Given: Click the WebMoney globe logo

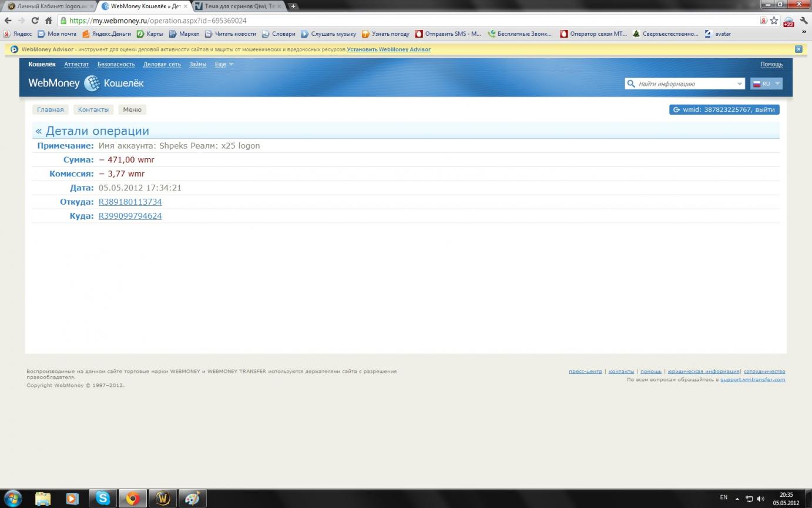Looking at the screenshot, I should pos(92,83).
